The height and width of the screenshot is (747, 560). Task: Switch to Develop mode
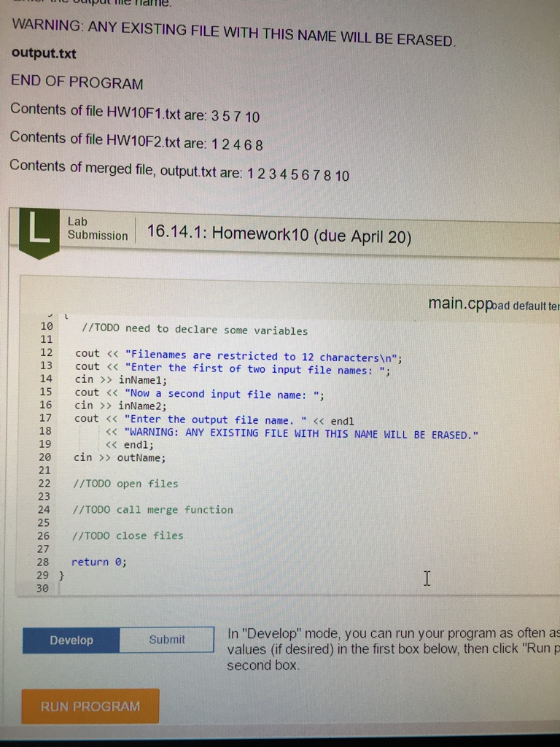click(71, 640)
